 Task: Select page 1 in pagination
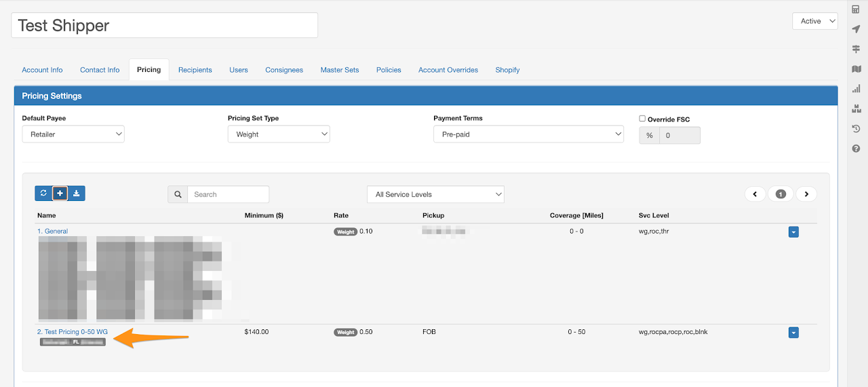(781, 194)
